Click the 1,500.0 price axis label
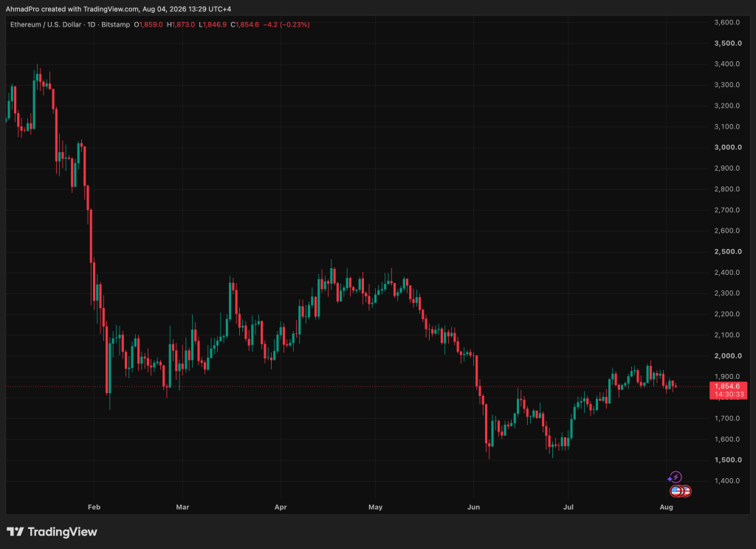Screen dimensions: 756x549 728,460
